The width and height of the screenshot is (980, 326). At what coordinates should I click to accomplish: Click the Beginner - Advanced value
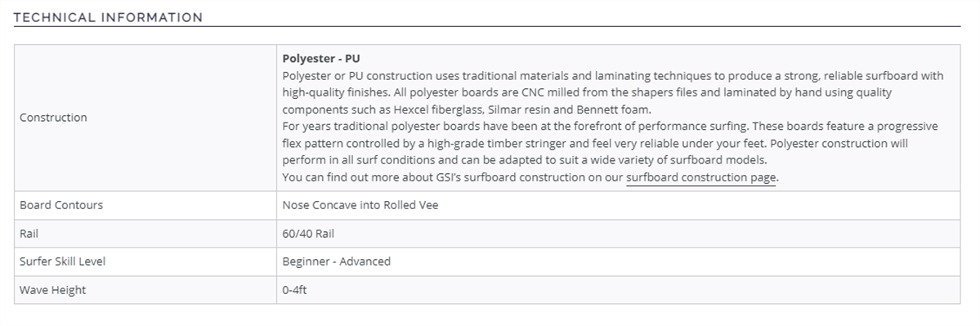[336, 261]
